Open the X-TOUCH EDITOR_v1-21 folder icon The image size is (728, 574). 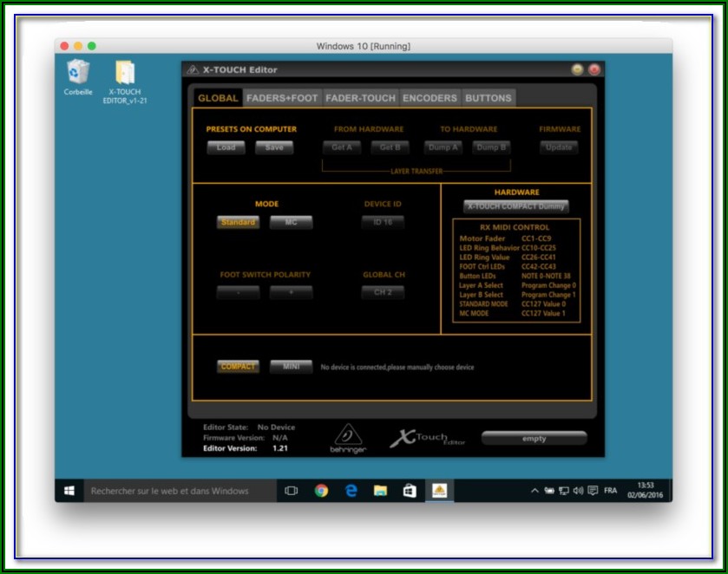point(124,73)
